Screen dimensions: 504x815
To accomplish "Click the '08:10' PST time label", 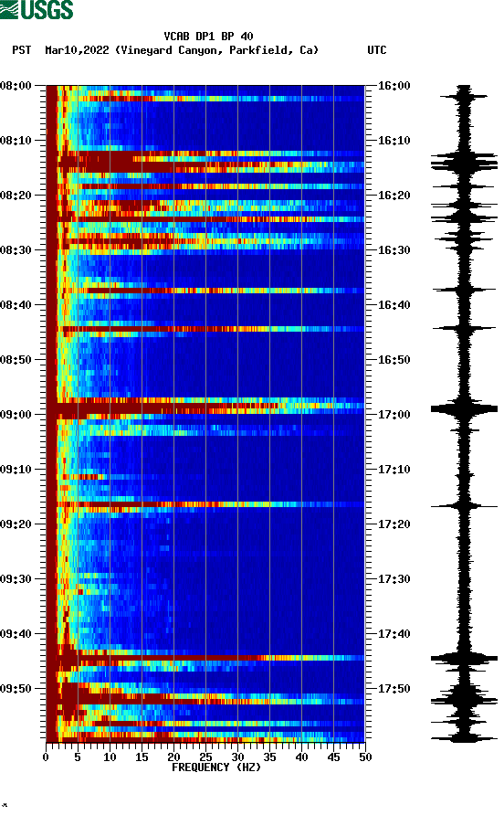I will [16, 141].
